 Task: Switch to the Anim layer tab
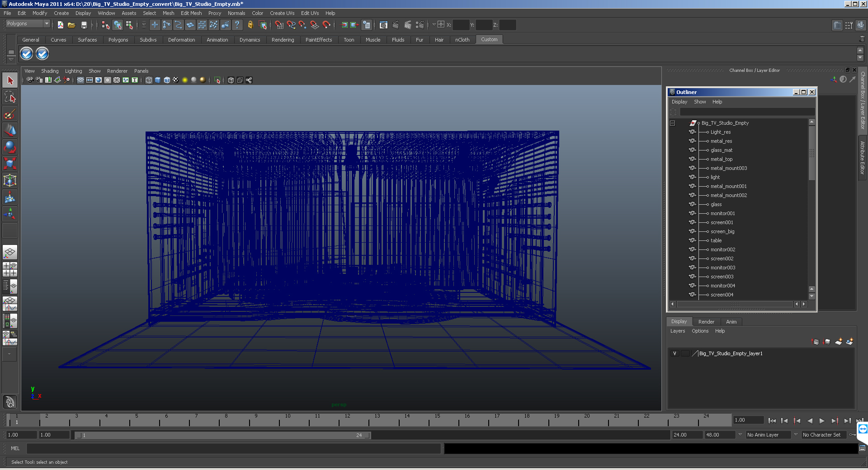[x=731, y=322]
